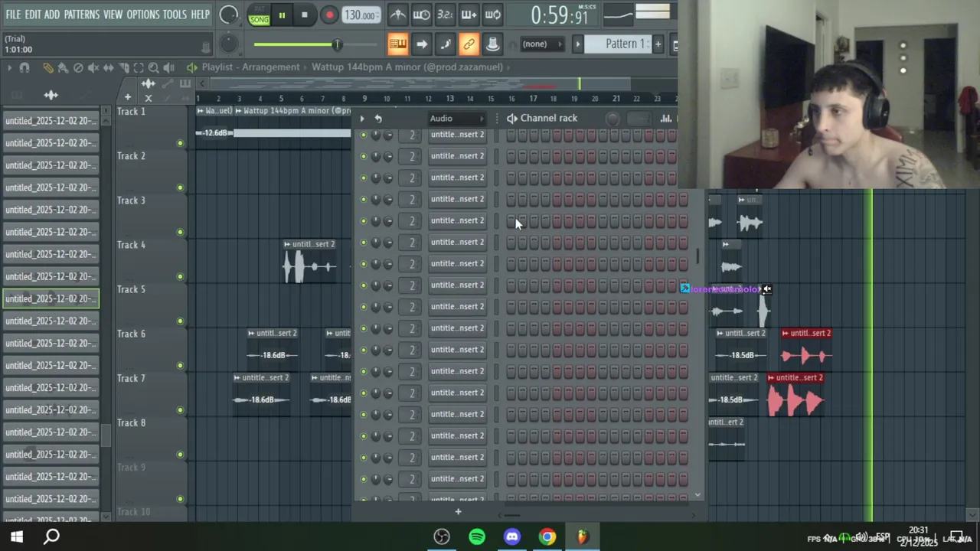Open the VIEW menu
Viewport: 980px width, 551px height.
tap(113, 15)
